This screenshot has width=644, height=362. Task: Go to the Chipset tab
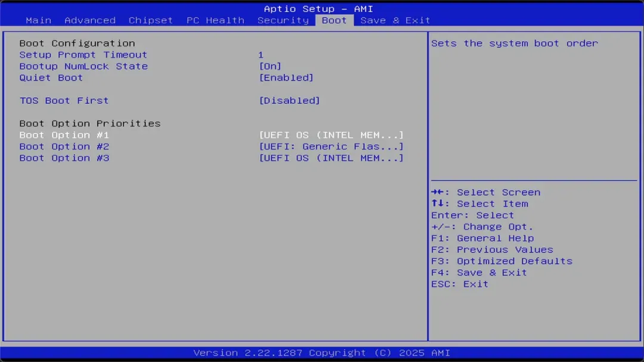click(x=150, y=20)
